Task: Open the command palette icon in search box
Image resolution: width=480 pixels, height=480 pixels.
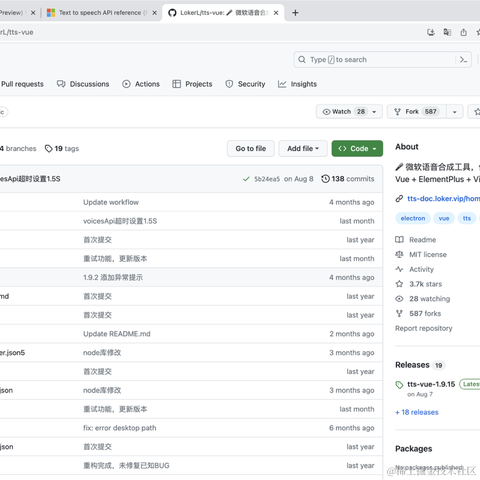Action: [x=463, y=60]
